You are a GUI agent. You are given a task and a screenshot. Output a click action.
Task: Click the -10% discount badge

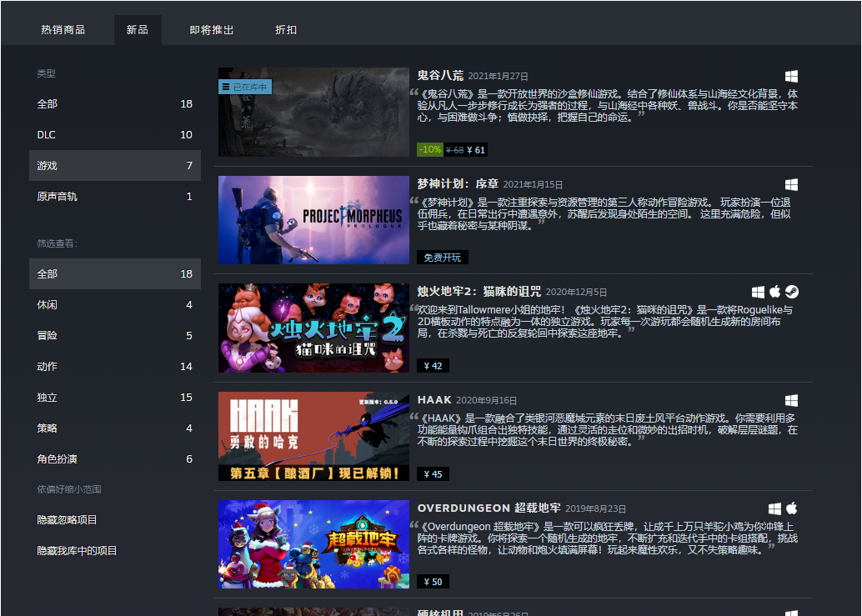point(430,149)
